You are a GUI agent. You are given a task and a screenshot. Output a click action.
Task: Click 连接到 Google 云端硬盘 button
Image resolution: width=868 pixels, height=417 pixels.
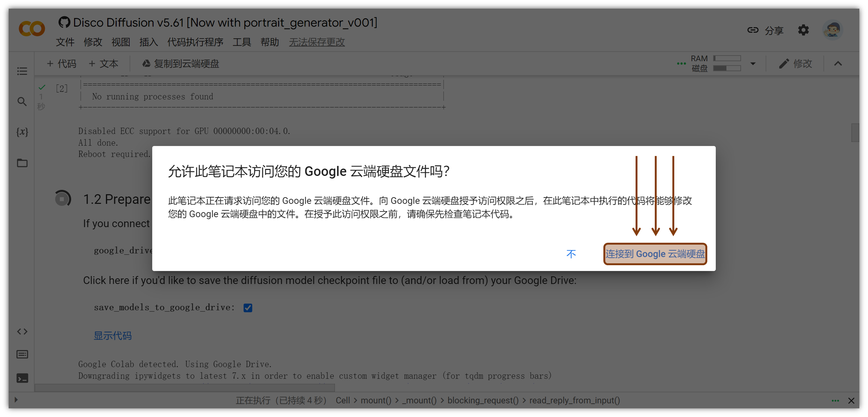(x=655, y=254)
